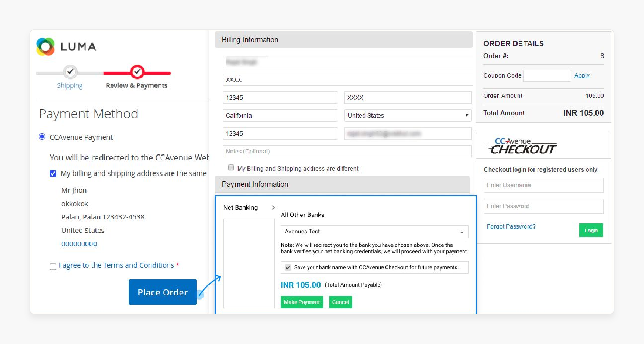
Task: Click the INR 105.00 total payable text
Action: click(x=301, y=285)
